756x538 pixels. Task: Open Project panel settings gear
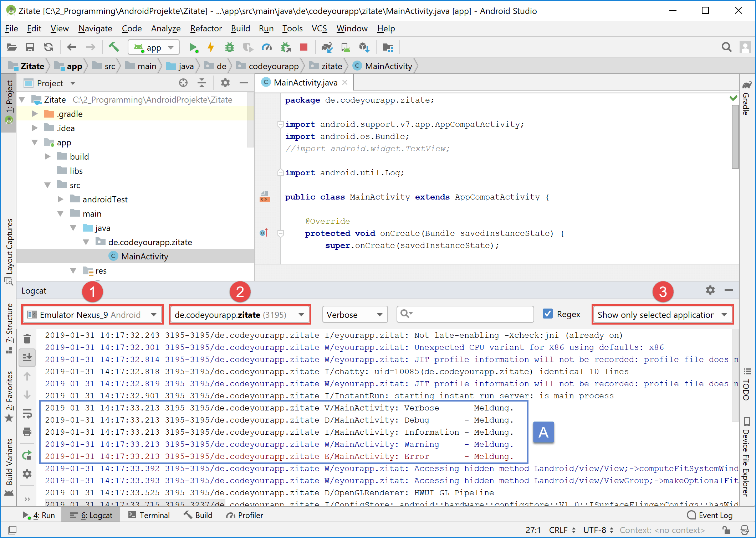pos(225,83)
